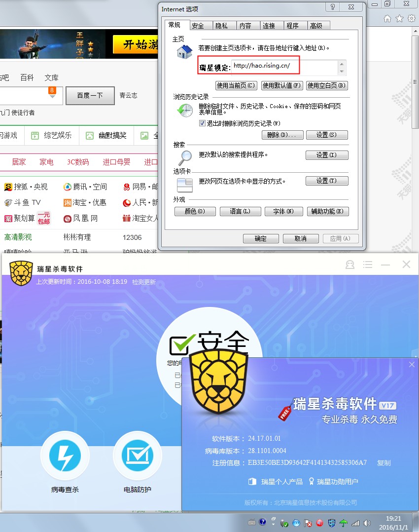Image resolution: width=419 pixels, height=532 pixels.
Task: Click 高清影视 green link
Action: click(x=18, y=237)
